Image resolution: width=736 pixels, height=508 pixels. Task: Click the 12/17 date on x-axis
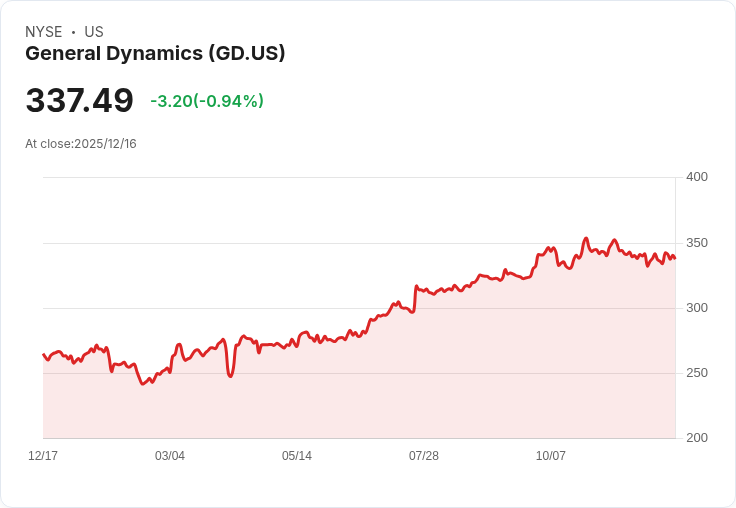pyautogui.click(x=43, y=455)
